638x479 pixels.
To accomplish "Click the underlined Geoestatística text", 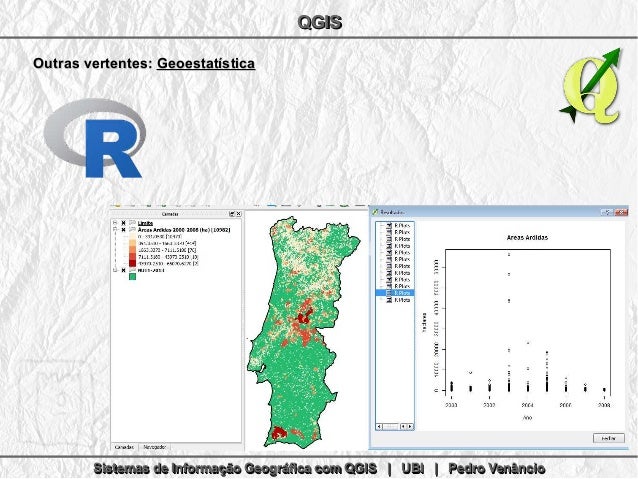I will [x=206, y=64].
